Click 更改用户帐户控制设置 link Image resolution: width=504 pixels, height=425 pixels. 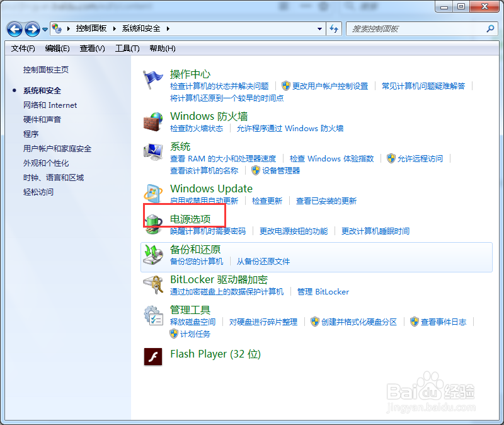point(330,86)
